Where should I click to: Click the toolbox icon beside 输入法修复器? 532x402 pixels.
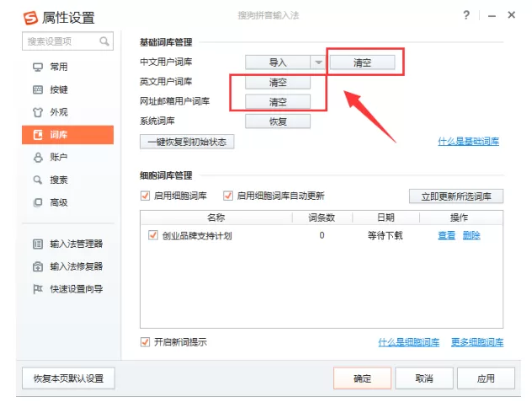point(38,266)
